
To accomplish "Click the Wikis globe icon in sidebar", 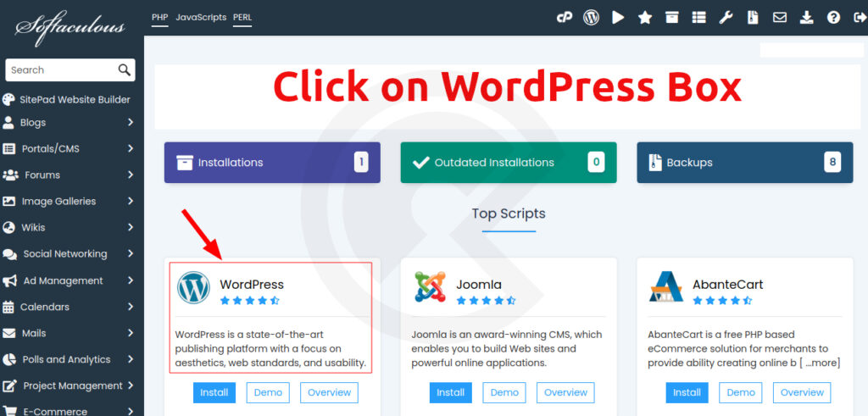I will pos(8,227).
